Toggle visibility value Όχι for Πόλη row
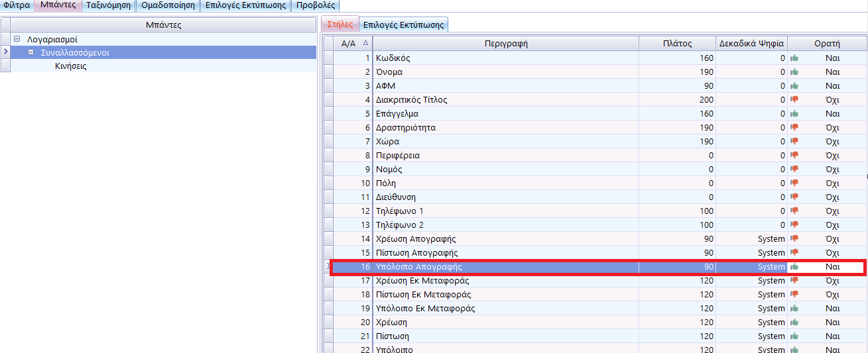The width and height of the screenshot is (868, 353). point(832,183)
